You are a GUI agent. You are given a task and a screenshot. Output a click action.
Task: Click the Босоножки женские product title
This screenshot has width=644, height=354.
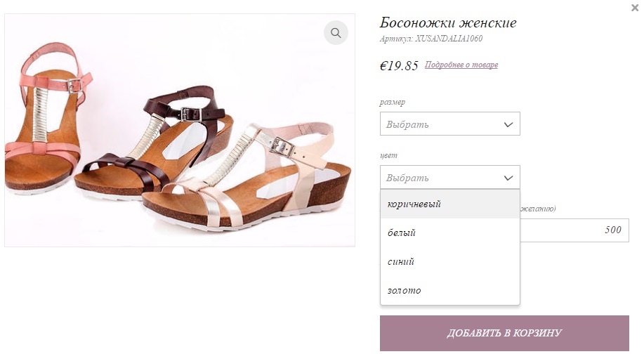pyautogui.click(x=448, y=23)
